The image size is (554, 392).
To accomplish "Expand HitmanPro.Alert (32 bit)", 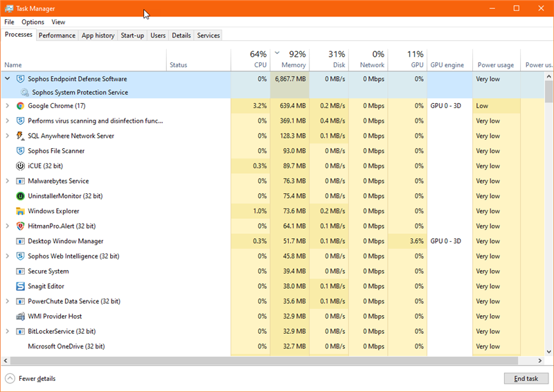I will point(8,226).
